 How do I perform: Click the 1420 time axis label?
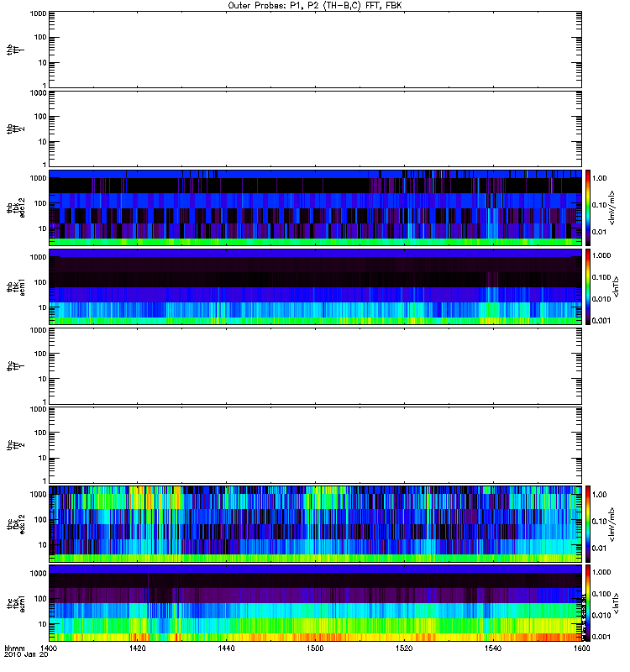138,648
